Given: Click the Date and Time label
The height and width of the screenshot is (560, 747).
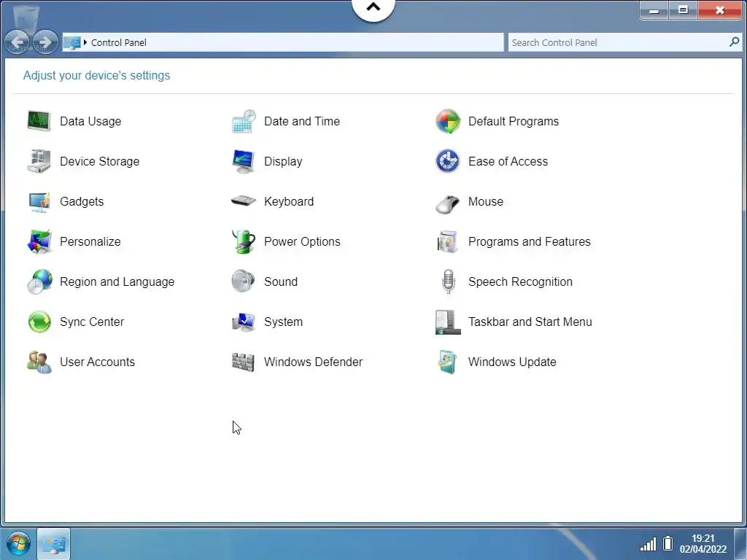Looking at the screenshot, I should pos(302,122).
